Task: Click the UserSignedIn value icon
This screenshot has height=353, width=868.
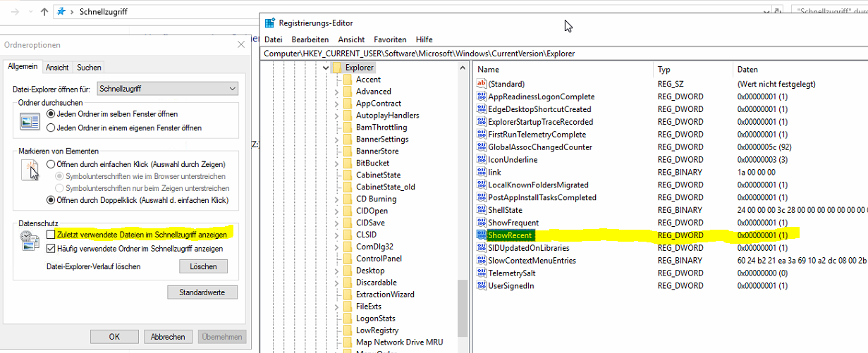Action: (x=482, y=286)
